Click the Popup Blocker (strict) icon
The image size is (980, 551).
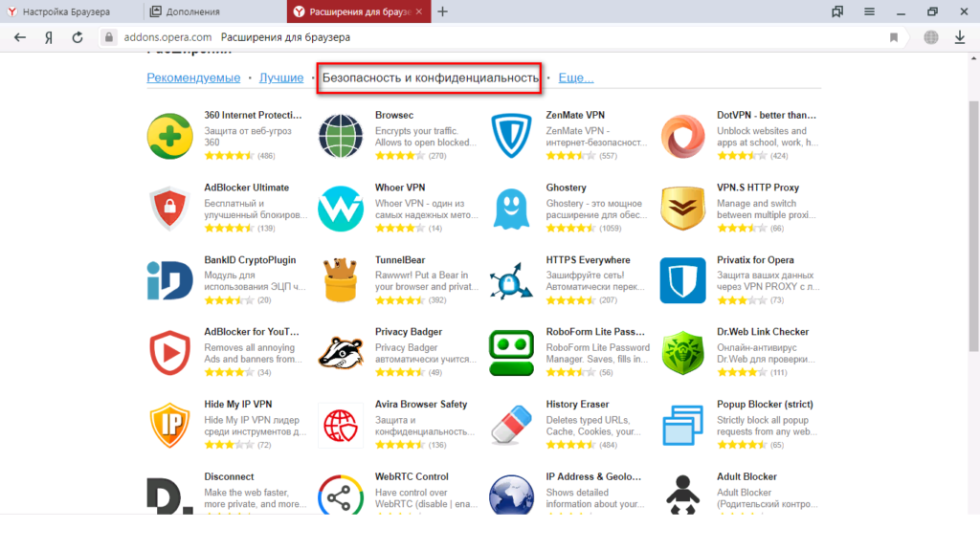(x=682, y=426)
